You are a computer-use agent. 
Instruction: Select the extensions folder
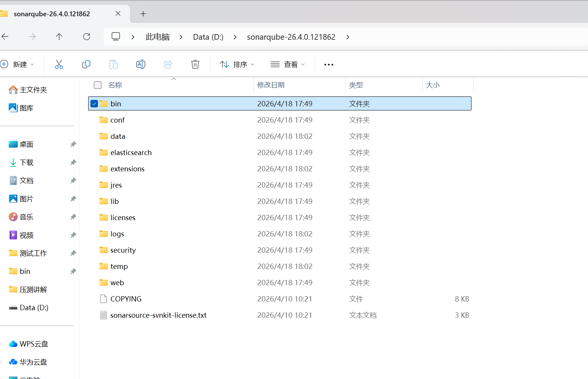click(280, 169)
